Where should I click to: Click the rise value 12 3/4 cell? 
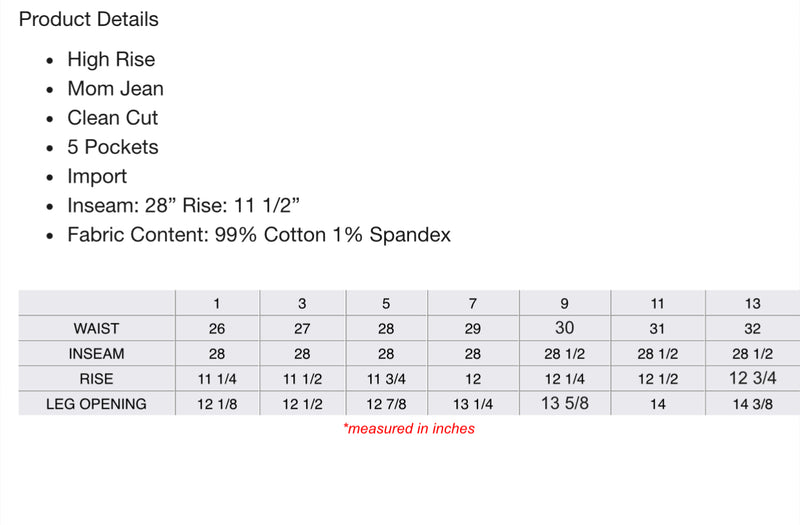(x=753, y=378)
